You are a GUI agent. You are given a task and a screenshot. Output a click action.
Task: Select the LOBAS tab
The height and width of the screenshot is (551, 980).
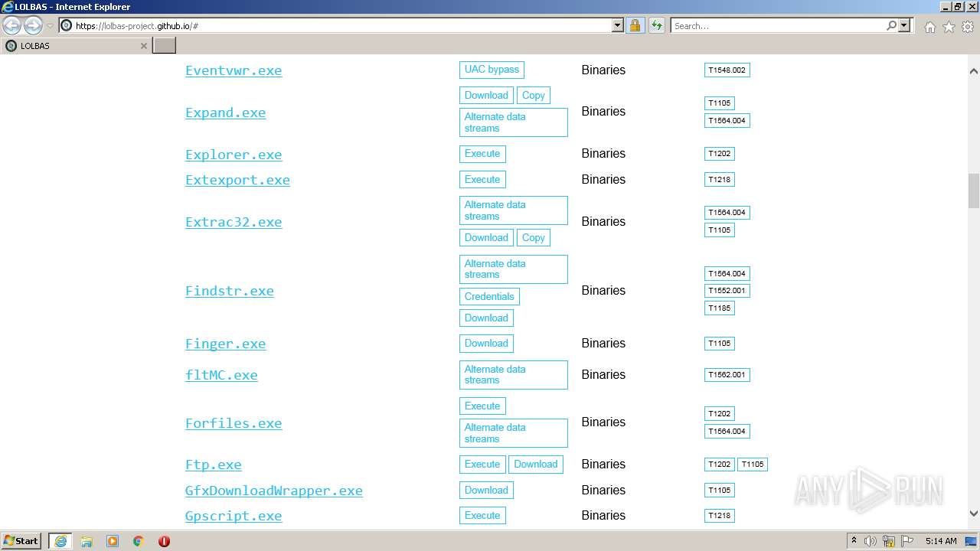[75, 46]
